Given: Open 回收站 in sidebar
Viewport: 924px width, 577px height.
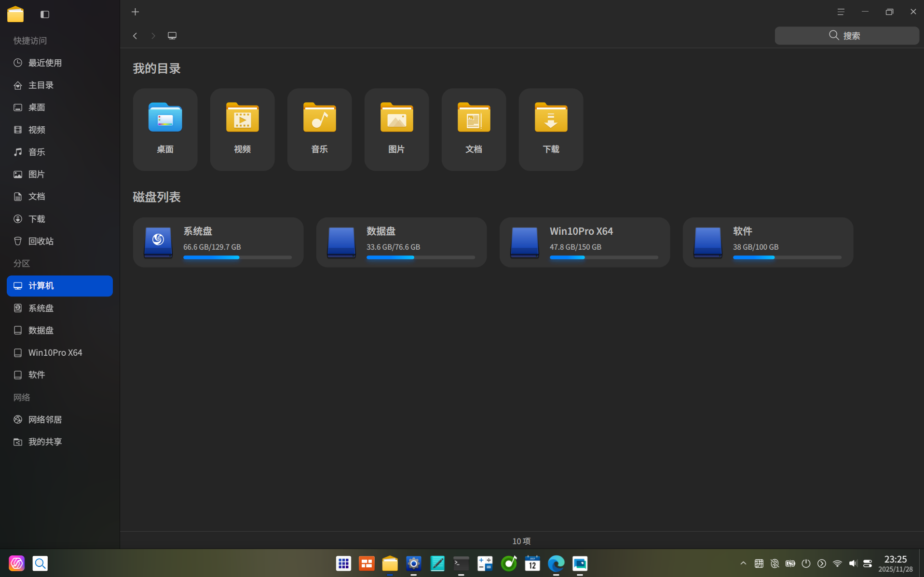Looking at the screenshot, I should tap(60, 241).
